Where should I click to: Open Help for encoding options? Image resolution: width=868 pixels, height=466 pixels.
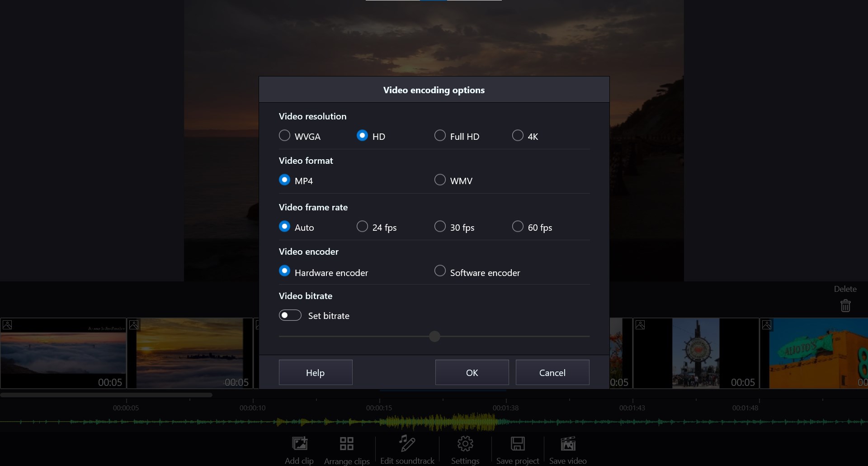coord(316,372)
